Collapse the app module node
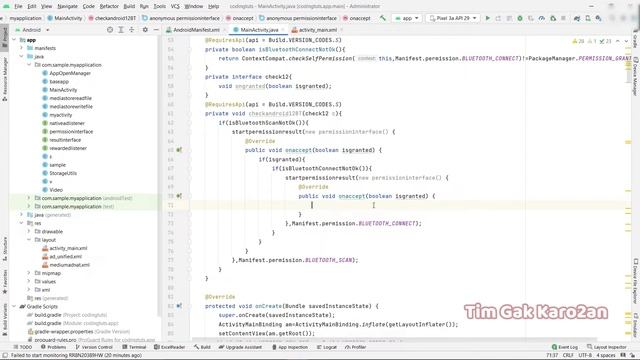This screenshot has height=360, width=640. (14, 40)
